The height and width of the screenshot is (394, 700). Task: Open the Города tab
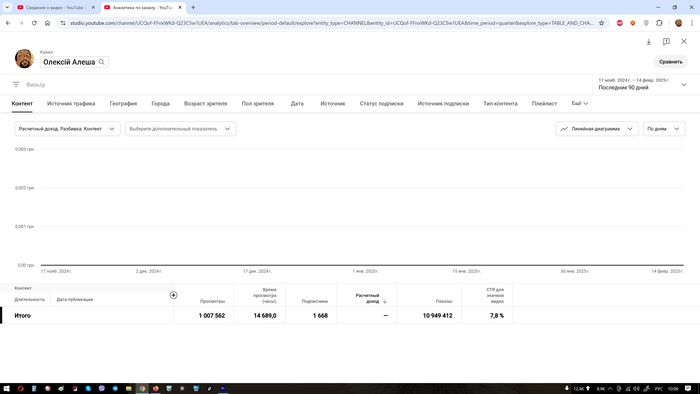click(x=160, y=103)
